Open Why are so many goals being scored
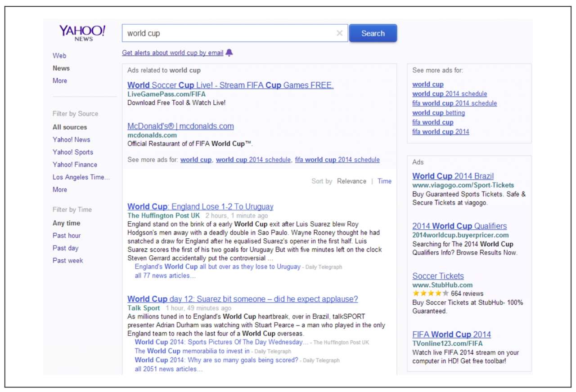Screen dimensions: 576x392 click(216, 360)
